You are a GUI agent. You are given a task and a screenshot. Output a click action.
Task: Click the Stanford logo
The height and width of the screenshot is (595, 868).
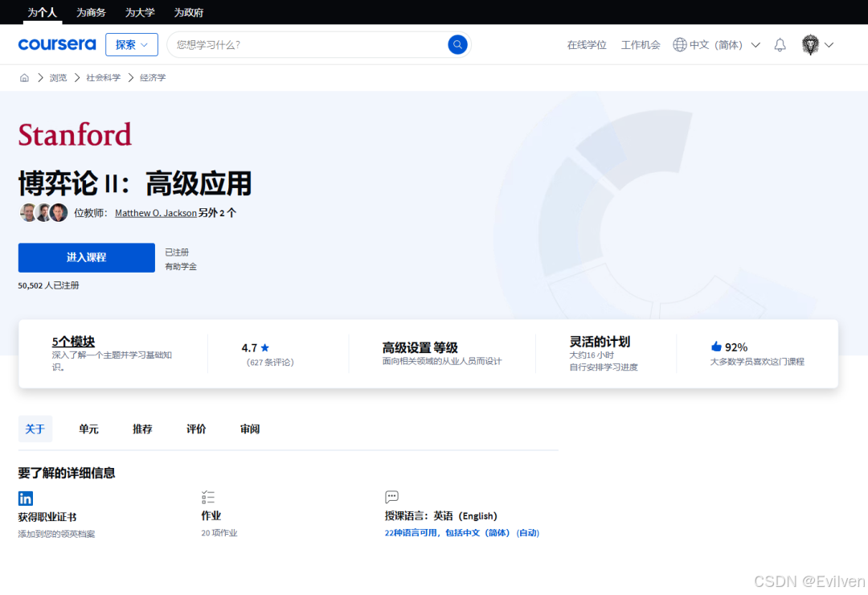(x=75, y=134)
